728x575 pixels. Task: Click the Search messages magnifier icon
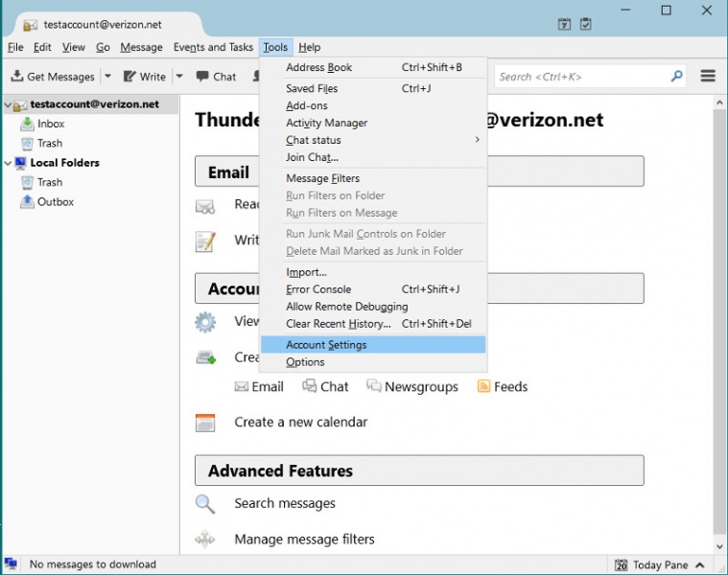tap(204, 504)
